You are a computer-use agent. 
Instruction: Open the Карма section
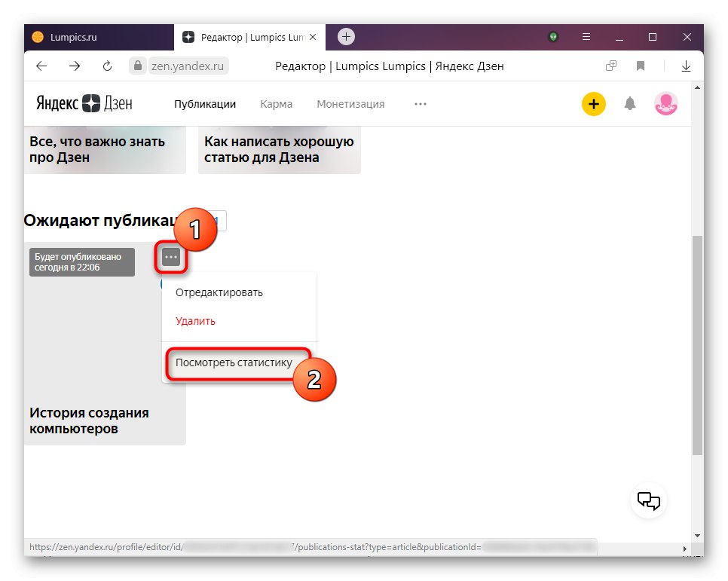(x=277, y=104)
